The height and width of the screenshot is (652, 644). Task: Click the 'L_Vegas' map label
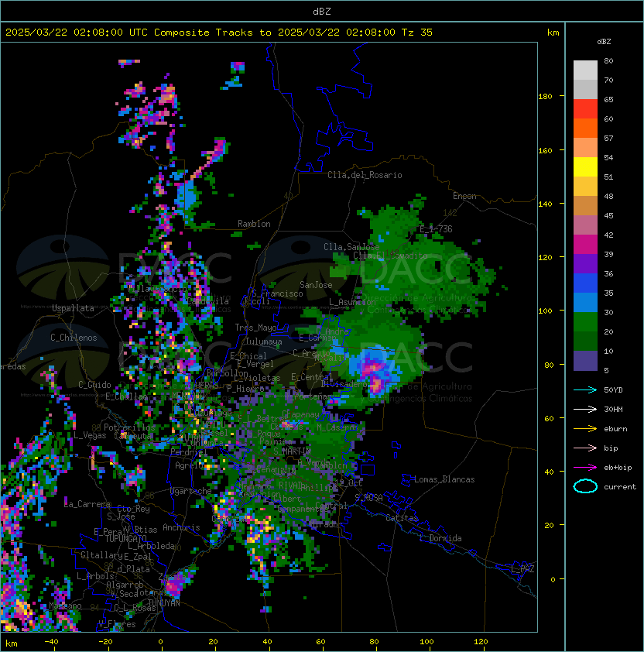tap(90, 435)
